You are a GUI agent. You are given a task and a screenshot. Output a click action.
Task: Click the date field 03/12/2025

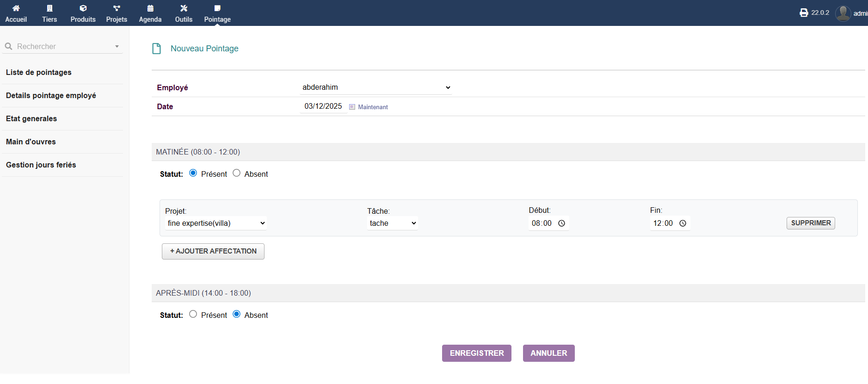click(x=323, y=106)
